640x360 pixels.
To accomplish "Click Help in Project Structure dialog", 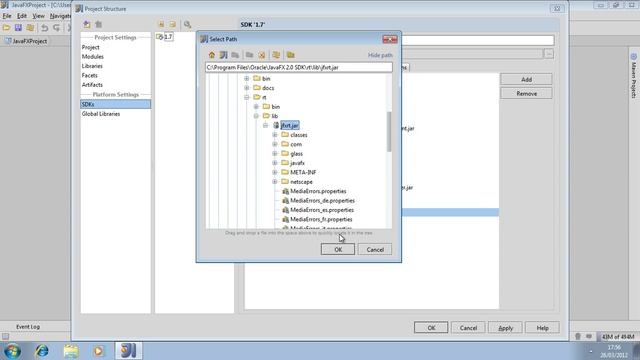I will pyautogui.click(x=542, y=328).
